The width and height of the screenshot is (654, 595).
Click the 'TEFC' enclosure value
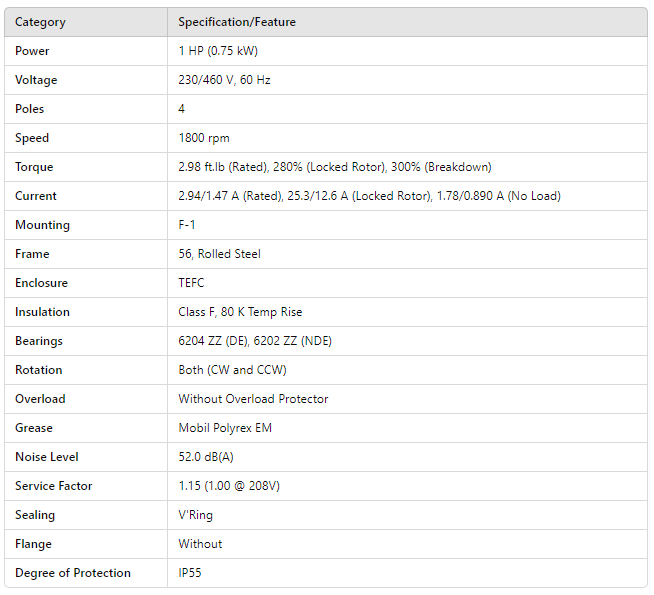193,283
